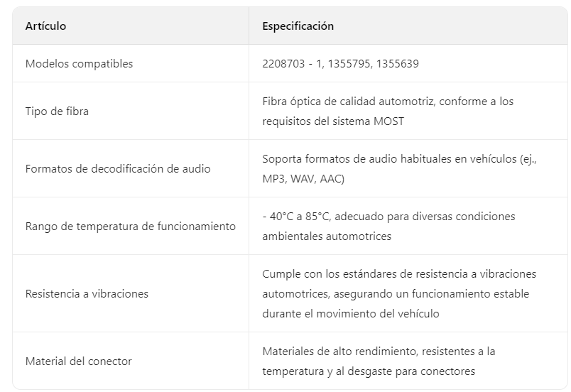This screenshot has height=392, width=571.
Task: Select the Tipo de fibra label
Action: 57,111
